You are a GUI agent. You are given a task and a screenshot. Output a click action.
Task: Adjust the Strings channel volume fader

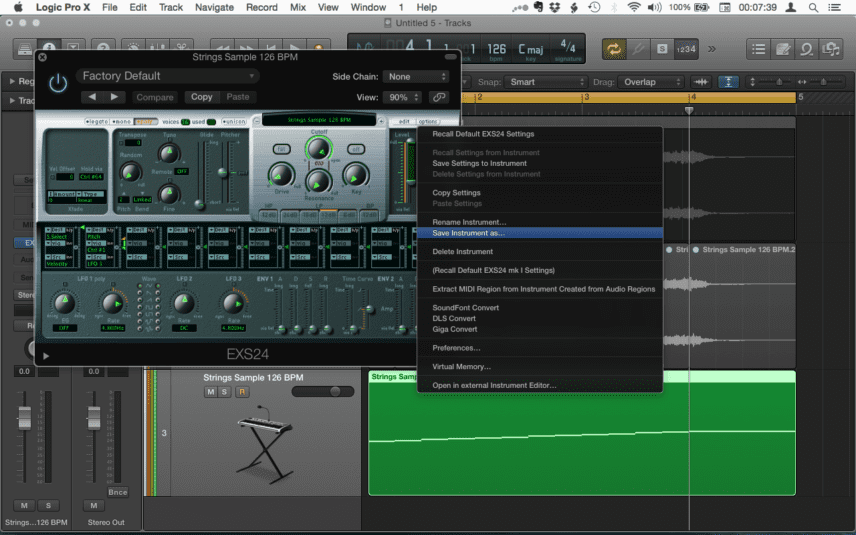pos(25,418)
